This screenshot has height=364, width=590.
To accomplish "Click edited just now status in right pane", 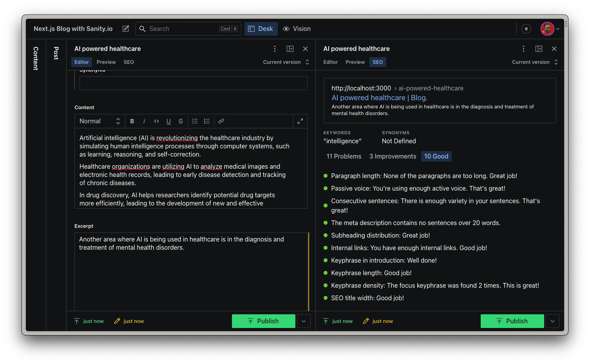I will point(378,321).
